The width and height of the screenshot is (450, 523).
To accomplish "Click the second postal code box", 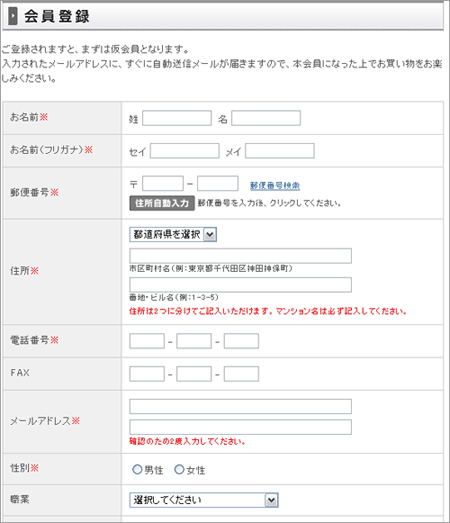I will (217, 183).
